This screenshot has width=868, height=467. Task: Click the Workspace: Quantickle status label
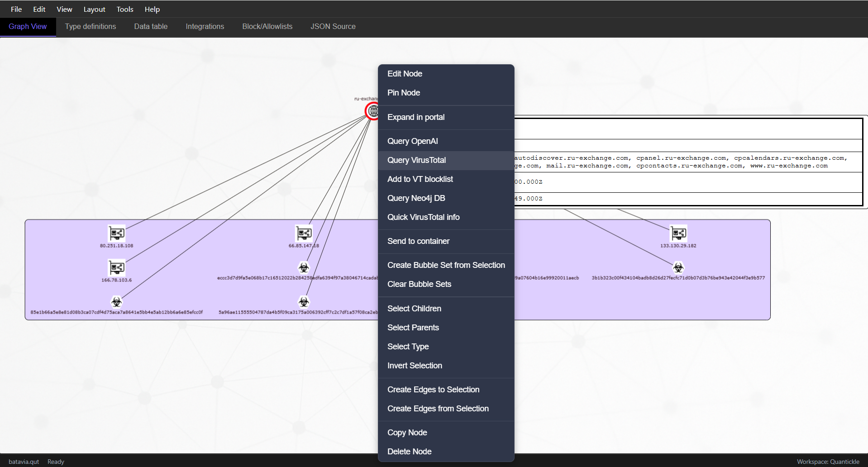tap(828, 462)
